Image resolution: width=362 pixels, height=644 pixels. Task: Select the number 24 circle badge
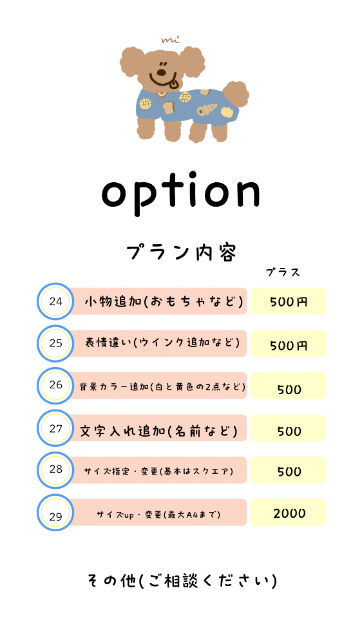(55, 301)
